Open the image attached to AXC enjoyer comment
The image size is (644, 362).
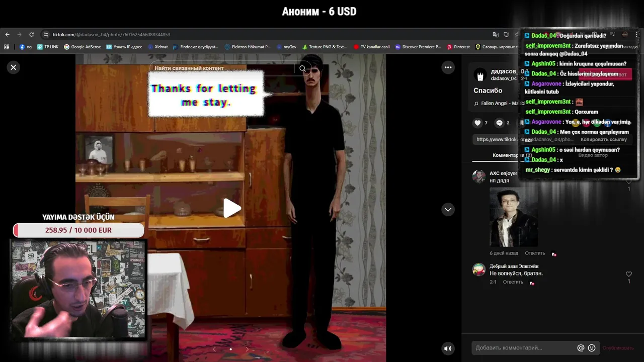point(514,217)
